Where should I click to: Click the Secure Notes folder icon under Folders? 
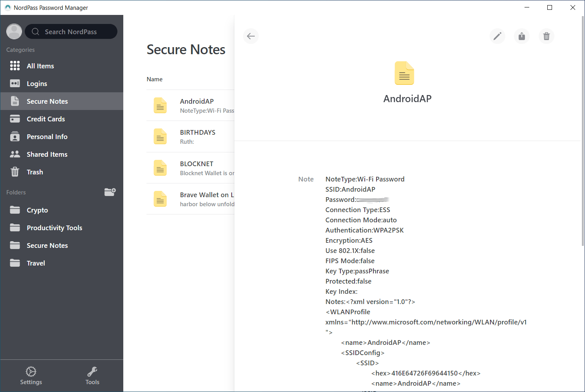point(15,245)
